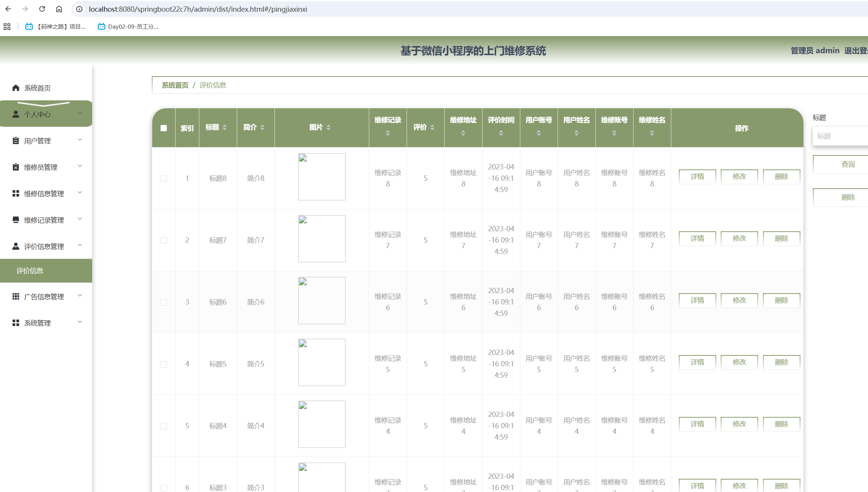Expand the 广告信息管理 menu chevron
Screen dimensions: 868x492
pos(80,296)
